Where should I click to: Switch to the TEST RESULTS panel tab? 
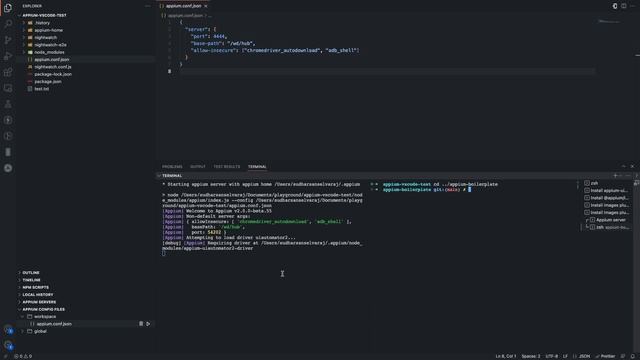[227, 167]
